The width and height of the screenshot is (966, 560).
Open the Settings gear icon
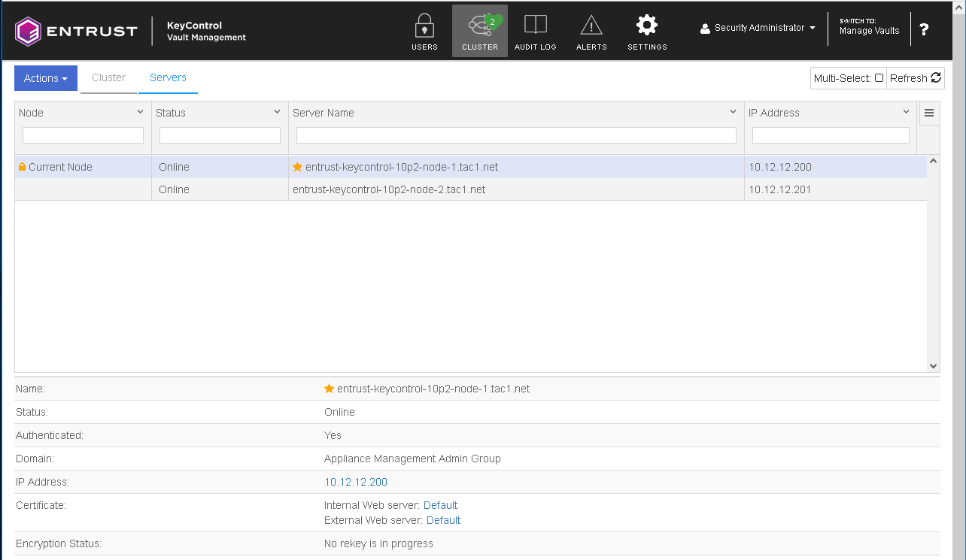click(x=647, y=25)
